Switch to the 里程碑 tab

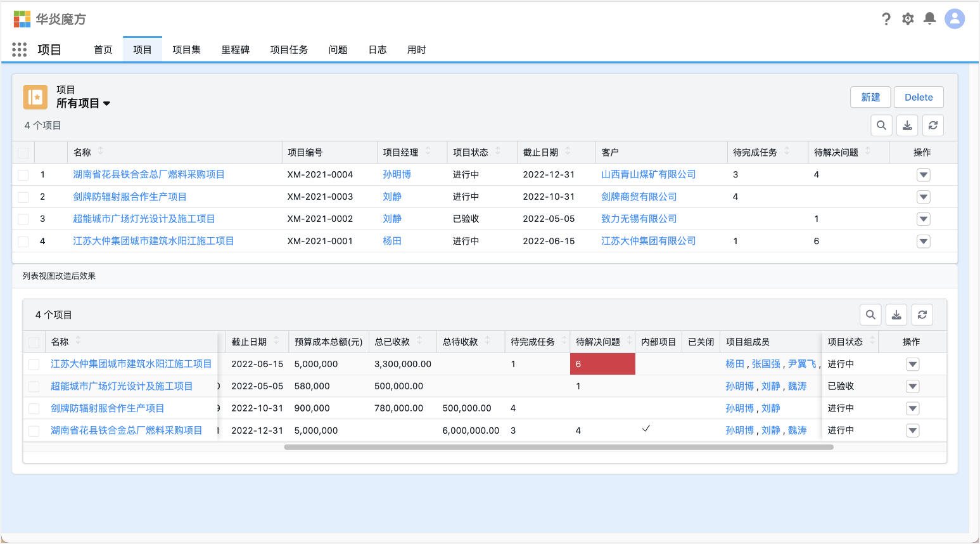(x=236, y=49)
